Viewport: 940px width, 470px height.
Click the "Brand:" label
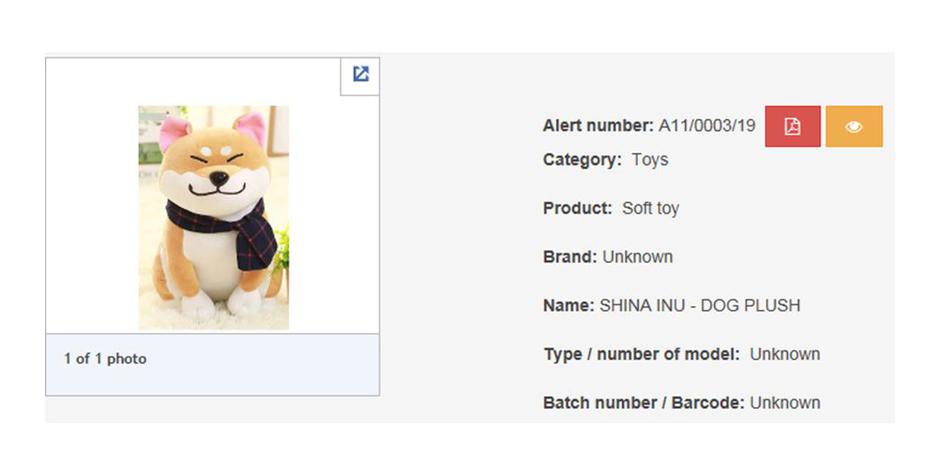click(570, 256)
